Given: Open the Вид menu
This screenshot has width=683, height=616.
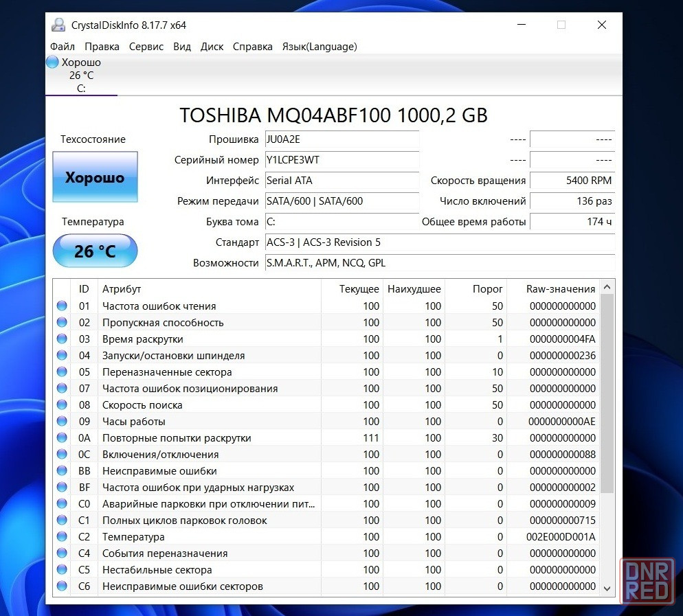Looking at the screenshot, I should click(182, 47).
